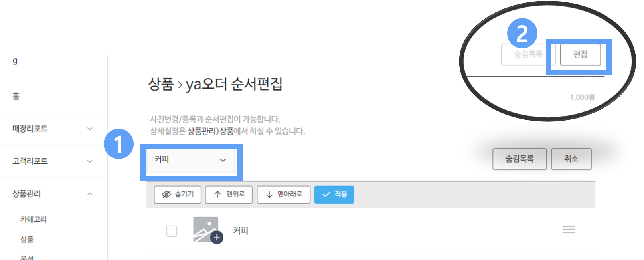644x260 pixels.
Task: Expand the 고객리포트 menu chevron
Action: 90,161
